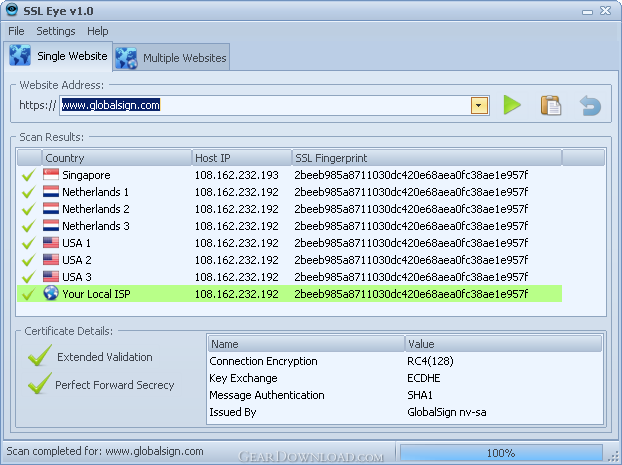Switch to the Multiple Websites tab
The width and height of the screenshot is (622, 465).
[171, 58]
